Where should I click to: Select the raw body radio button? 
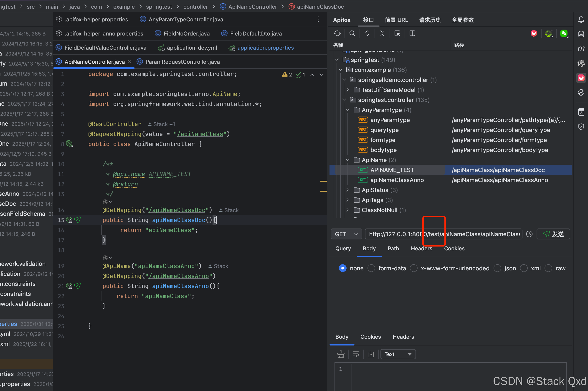(x=548, y=268)
